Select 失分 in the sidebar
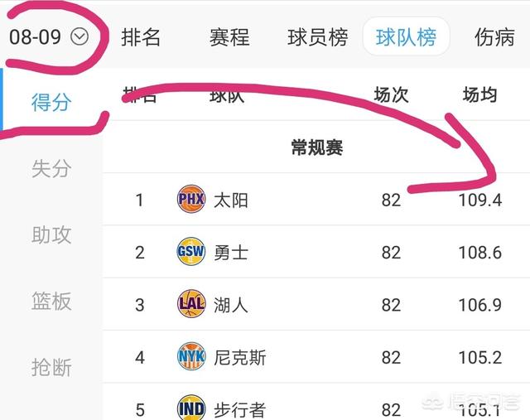Screen dimensions: 530x420 click(51, 168)
